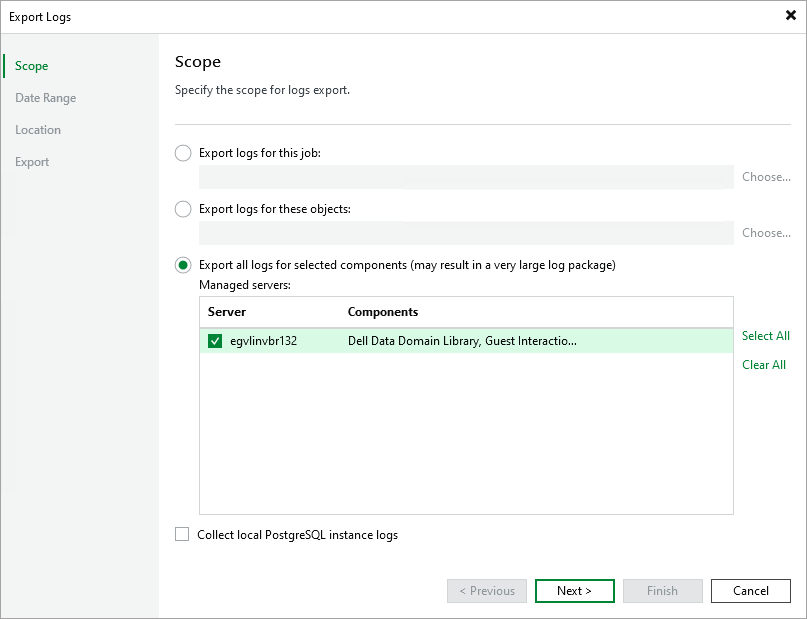Click the Previous button
This screenshot has width=807, height=619.
point(487,591)
